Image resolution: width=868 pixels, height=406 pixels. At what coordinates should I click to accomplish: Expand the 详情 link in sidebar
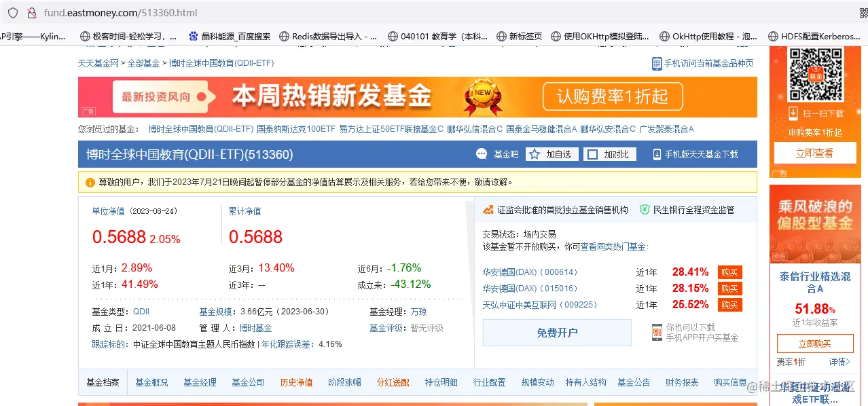(839, 362)
